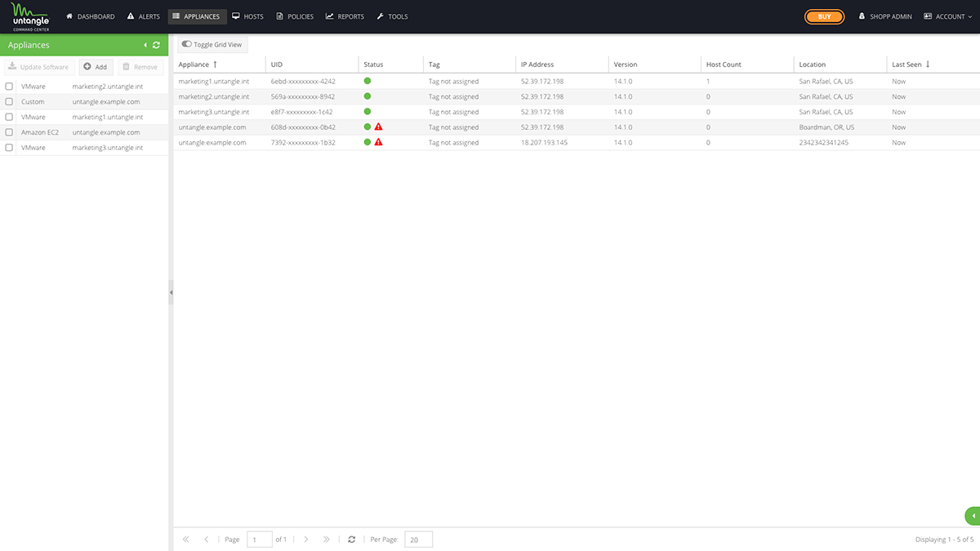Open the Policies menu
The height and width of the screenshot is (551, 980).
tap(295, 16)
